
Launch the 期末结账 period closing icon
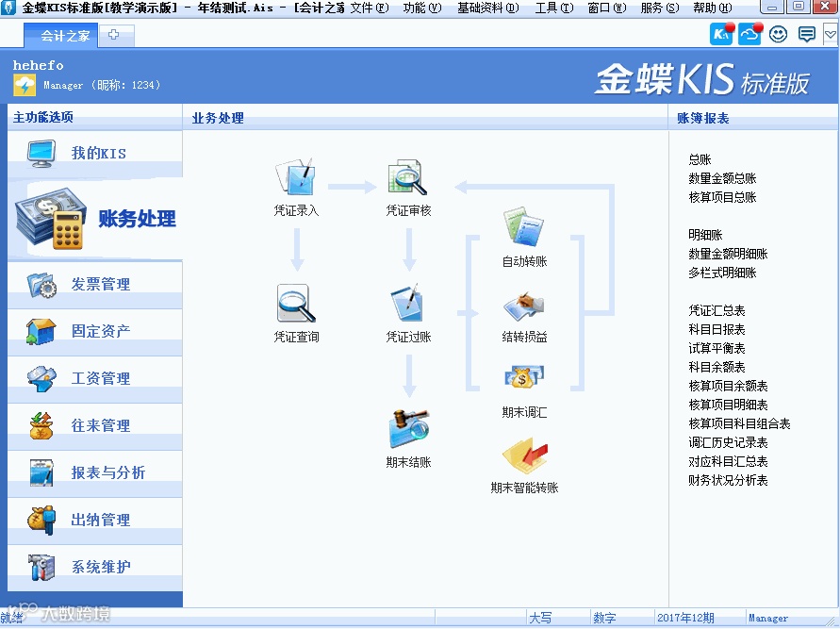click(x=408, y=429)
